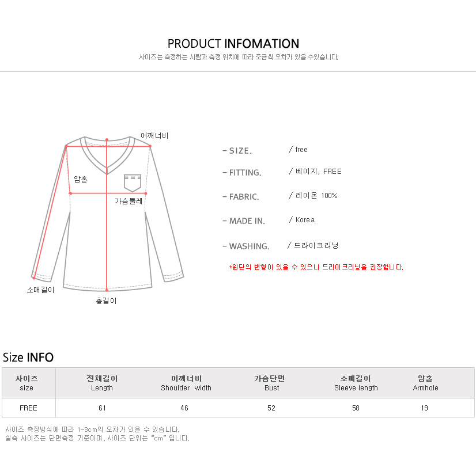Click the Shoulder width column header
The height and width of the screenshot is (460, 476).
pyautogui.click(x=186, y=383)
